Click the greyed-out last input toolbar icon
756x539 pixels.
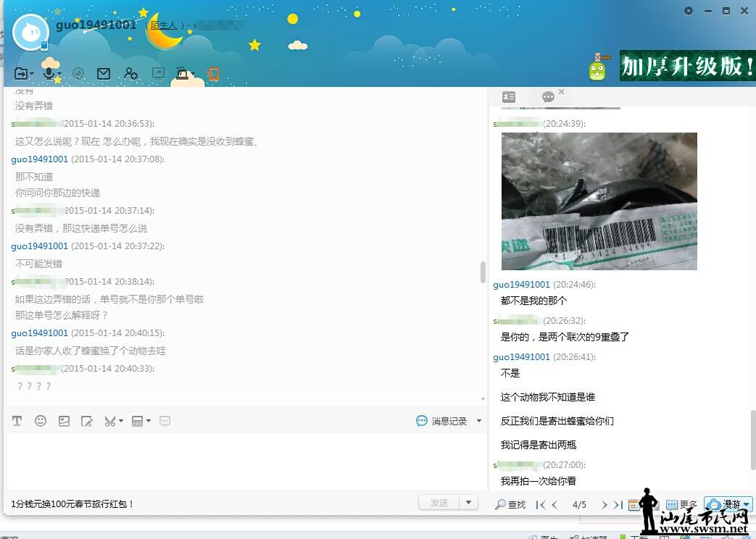tap(165, 421)
